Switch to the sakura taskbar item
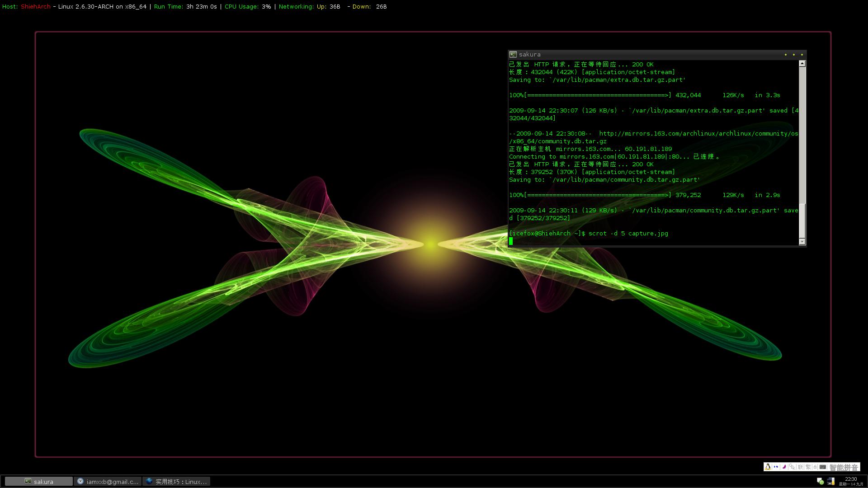 [x=39, y=482]
